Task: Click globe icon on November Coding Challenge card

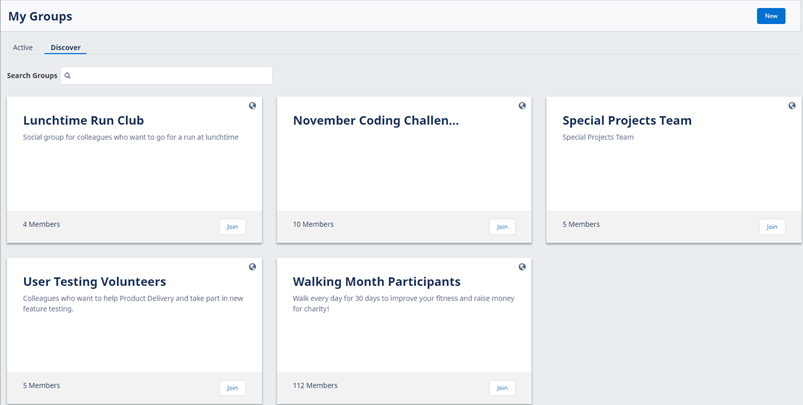Action: (x=522, y=106)
